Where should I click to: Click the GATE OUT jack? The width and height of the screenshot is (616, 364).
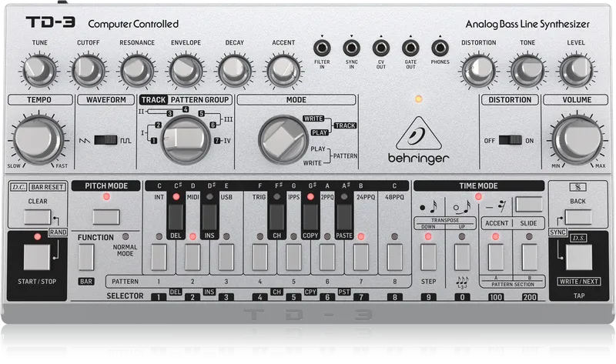410,48
